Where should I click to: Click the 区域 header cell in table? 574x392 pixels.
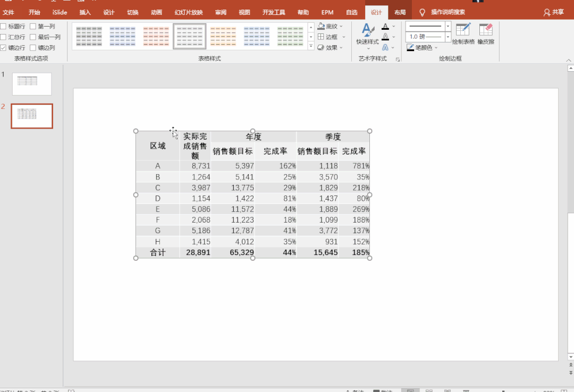(158, 146)
